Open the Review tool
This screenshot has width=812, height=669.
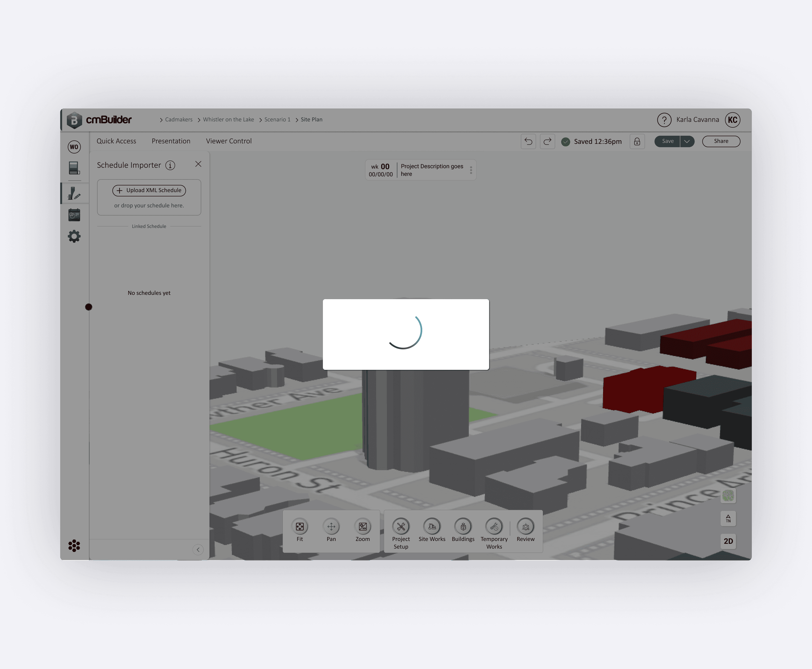pyautogui.click(x=525, y=526)
